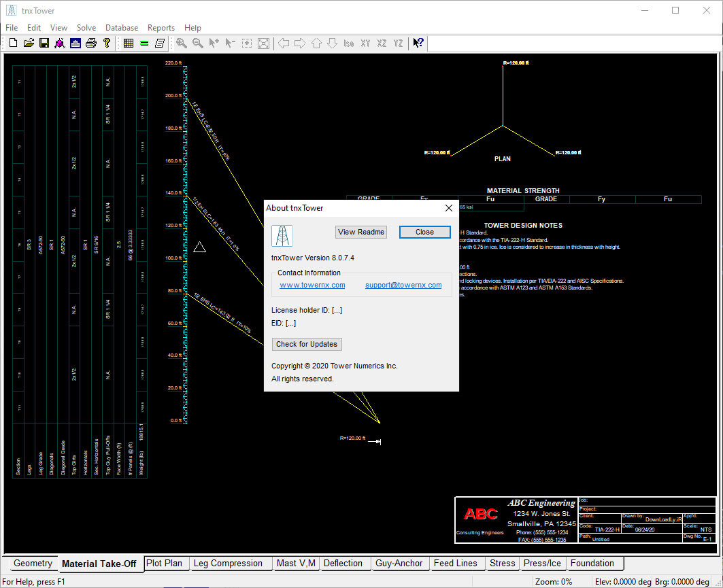Click the green equals sign icon
723x588 pixels.
(144, 43)
